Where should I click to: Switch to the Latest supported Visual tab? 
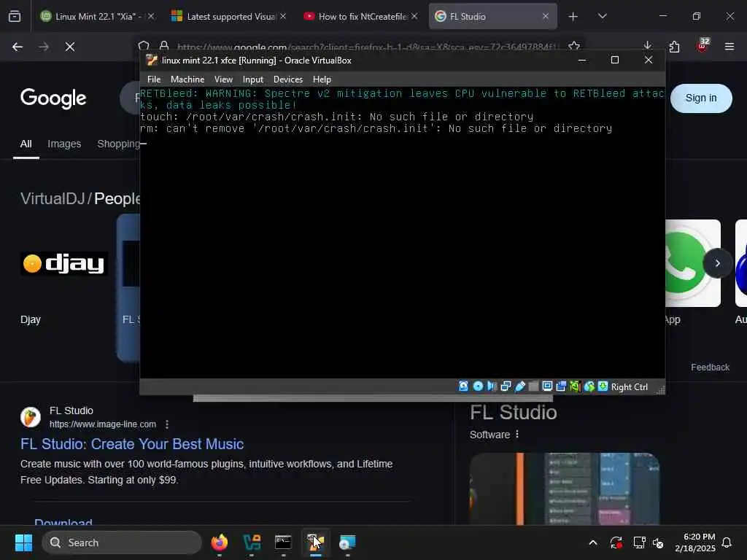228,16
